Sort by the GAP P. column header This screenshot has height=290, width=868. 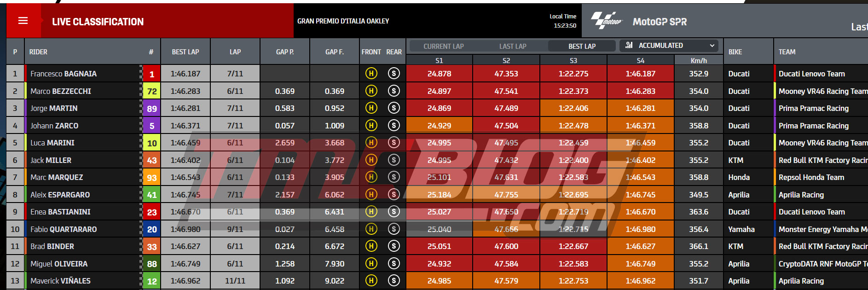tap(285, 52)
